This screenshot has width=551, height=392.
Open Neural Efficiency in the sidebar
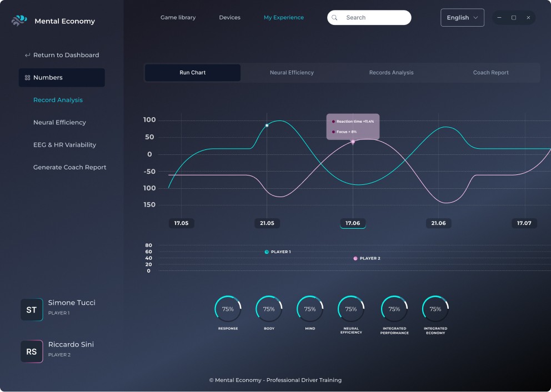coord(60,123)
